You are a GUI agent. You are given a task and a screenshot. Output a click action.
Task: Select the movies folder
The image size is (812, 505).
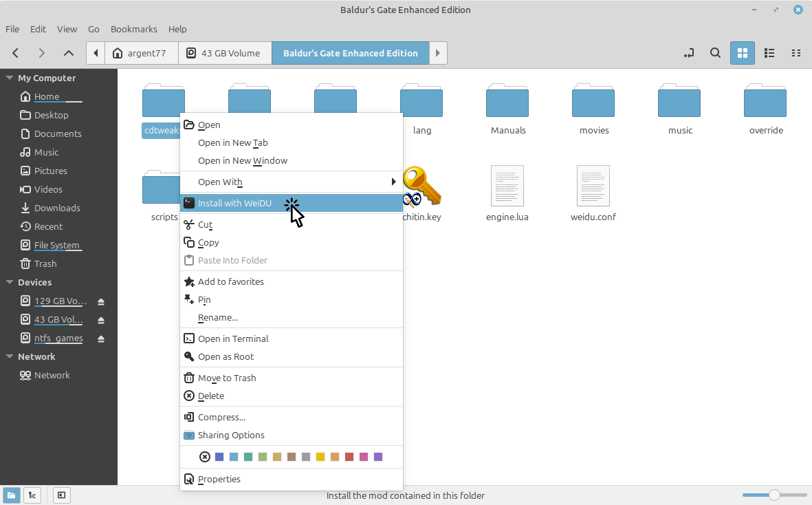point(593,109)
